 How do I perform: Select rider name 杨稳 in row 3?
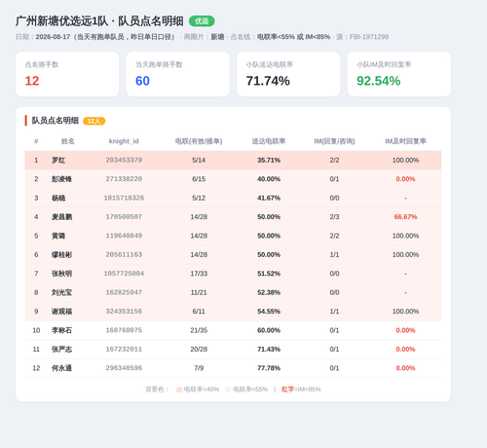pos(58,198)
